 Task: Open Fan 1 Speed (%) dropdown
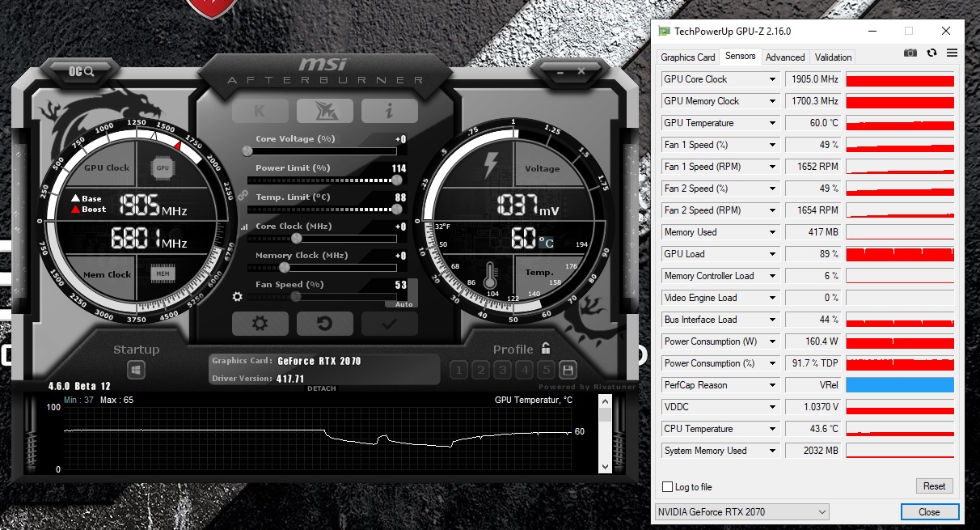click(x=772, y=145)
